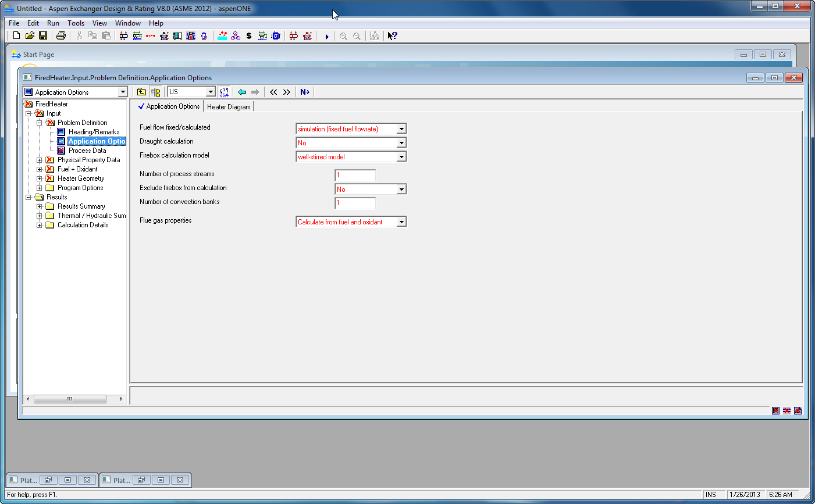This screenshot has width=815, height=504.
Task: Open the US units set dropdown
Action: tap(211, 92)
